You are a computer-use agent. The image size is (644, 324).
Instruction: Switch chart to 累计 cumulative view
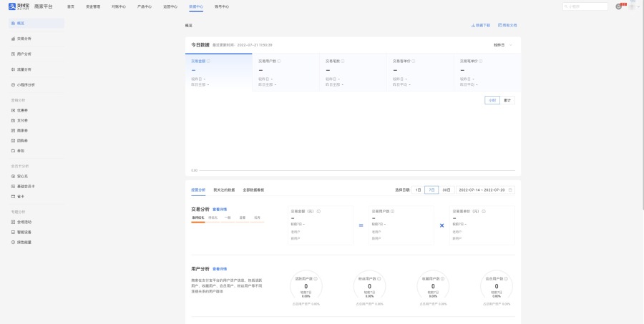pyautogui.click(x=507, y=100)
